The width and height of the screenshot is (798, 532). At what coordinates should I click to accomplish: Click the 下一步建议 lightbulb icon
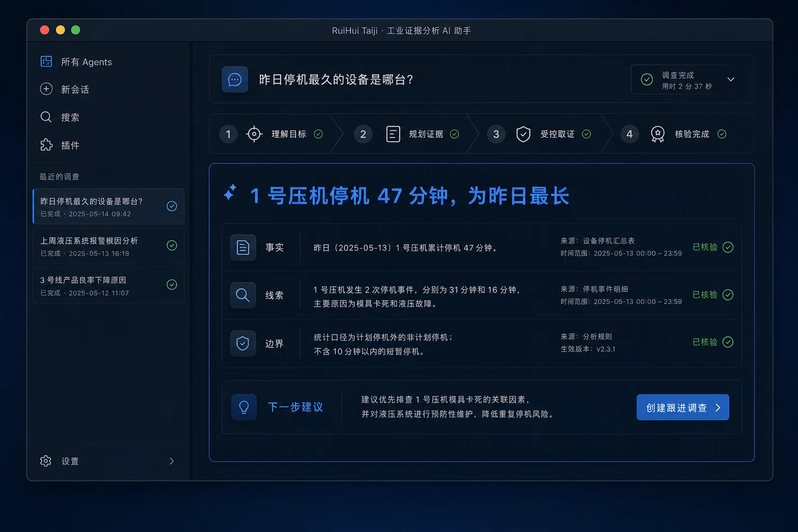pyautogui.click(x=244, y=407)
